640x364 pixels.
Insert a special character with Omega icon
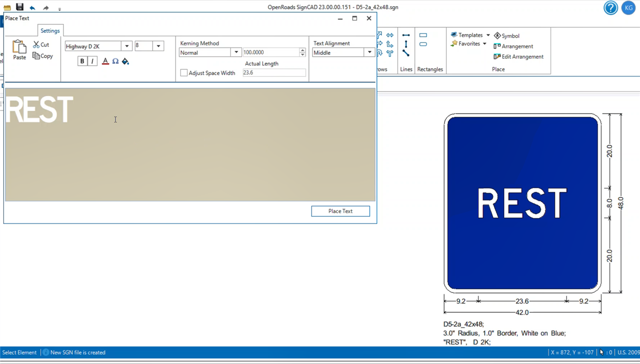pos(115,61)
